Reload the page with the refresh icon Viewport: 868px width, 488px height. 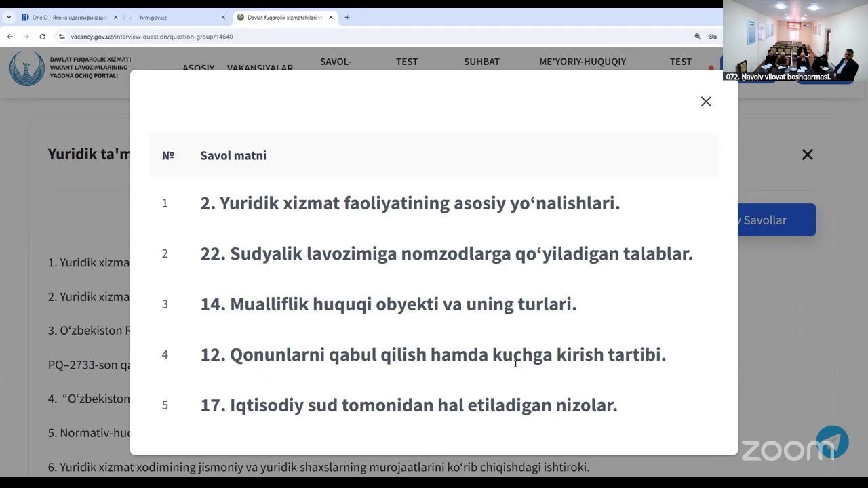42,37
